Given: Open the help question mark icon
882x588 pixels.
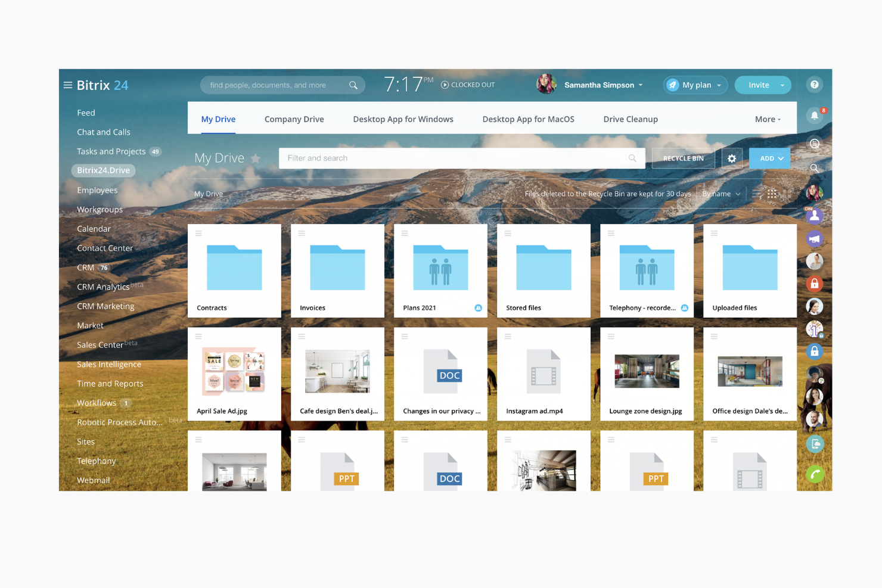Looking at the screenshot, I should [x=814, y=85].
